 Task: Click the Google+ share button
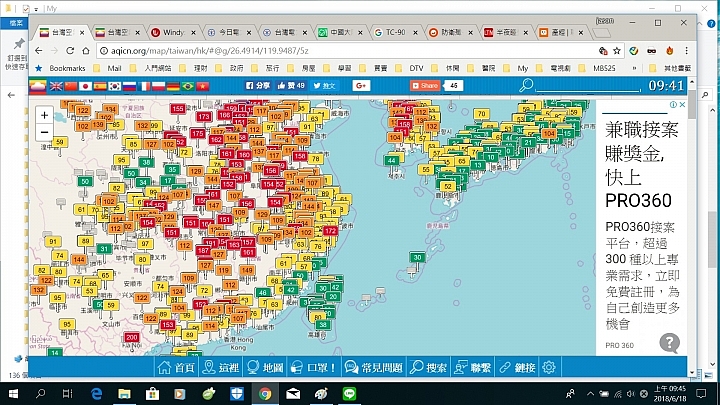(x=361, y=85)
